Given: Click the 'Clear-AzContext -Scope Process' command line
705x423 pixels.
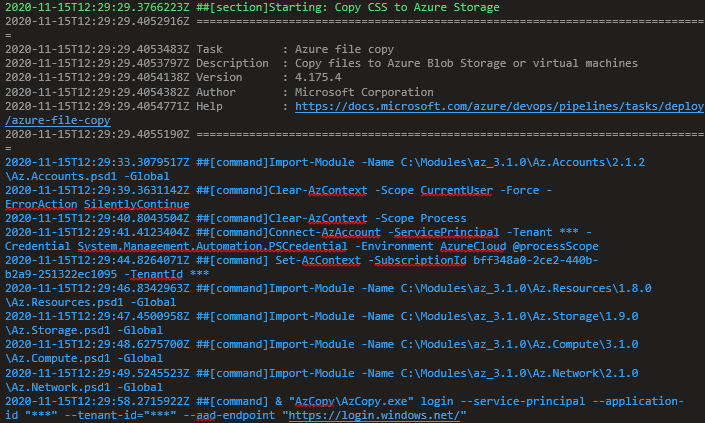Looking at the screenshot, I should 236,218.
